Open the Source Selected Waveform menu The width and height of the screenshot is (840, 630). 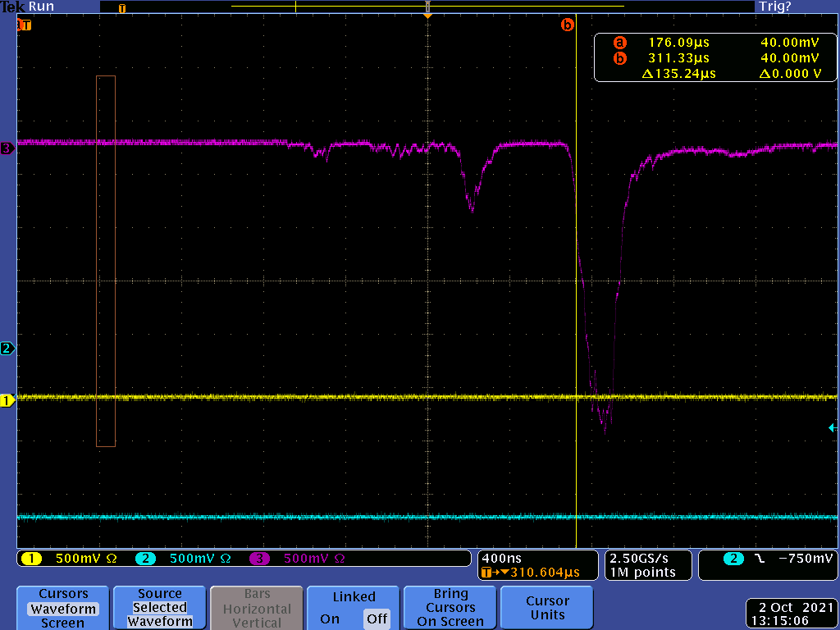pyautogui.click(x=160, y=608)
